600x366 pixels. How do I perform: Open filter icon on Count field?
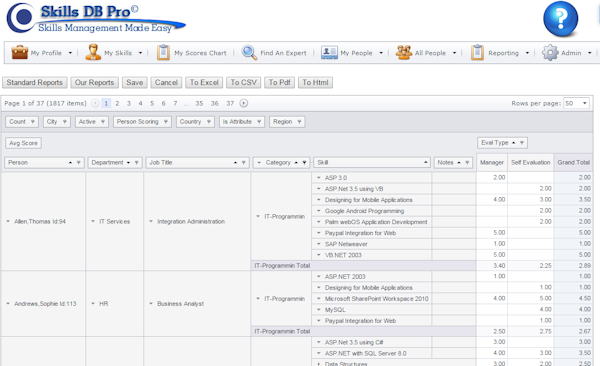(33, 122)
